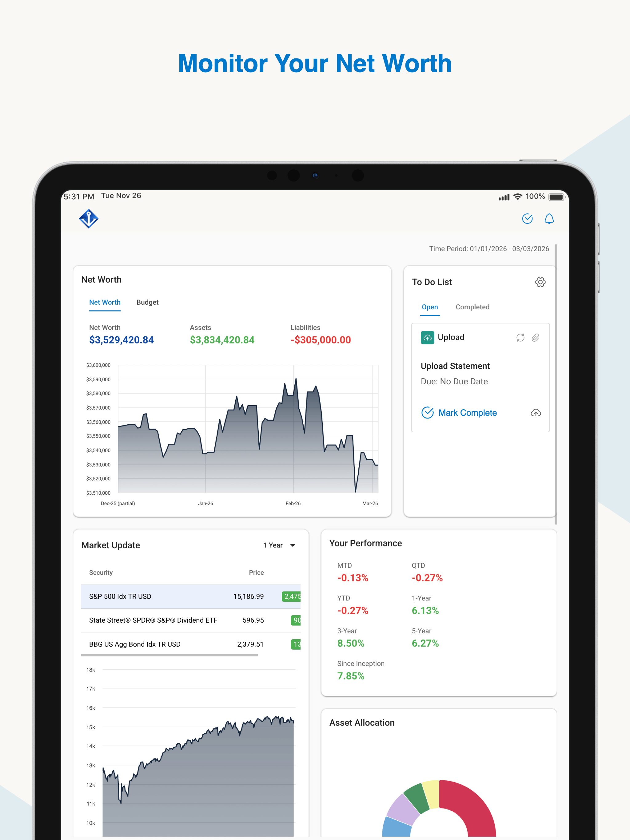Image resolution: width=630 pixels, height=840 pixels.
Task: Tap the blue anchor diamond logo
Action: [x=89, y=218]
